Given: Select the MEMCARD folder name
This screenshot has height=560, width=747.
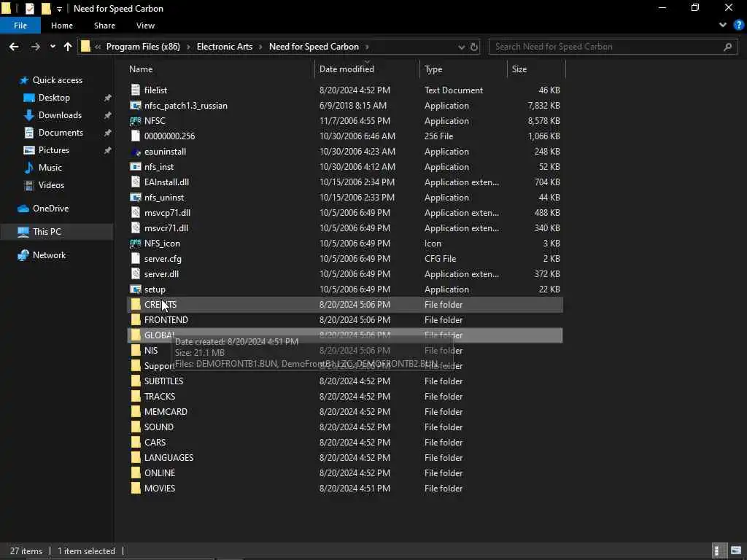Looking at the screenshot, I should 166,412.
